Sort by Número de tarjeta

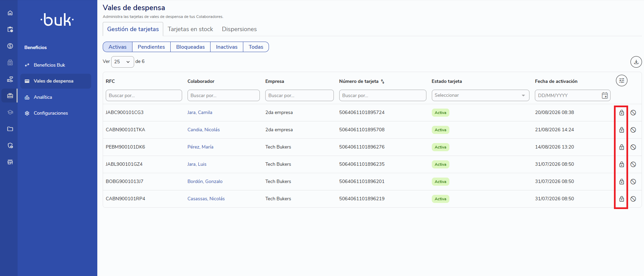coord(382,82)
